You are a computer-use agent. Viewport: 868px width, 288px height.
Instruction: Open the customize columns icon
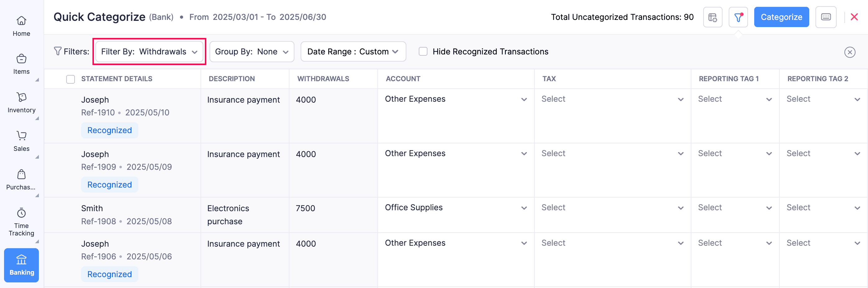713,17
